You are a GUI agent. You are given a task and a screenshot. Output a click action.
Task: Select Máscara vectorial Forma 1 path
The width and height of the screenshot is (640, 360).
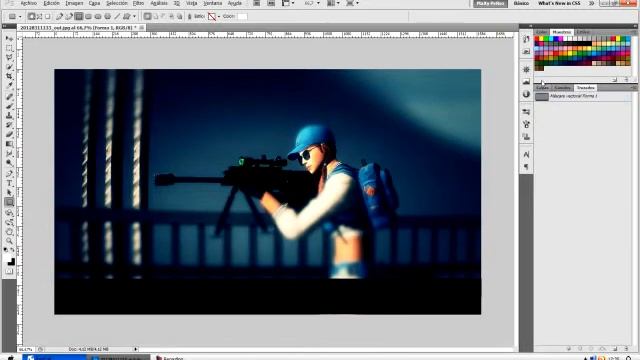coord(583,96)
